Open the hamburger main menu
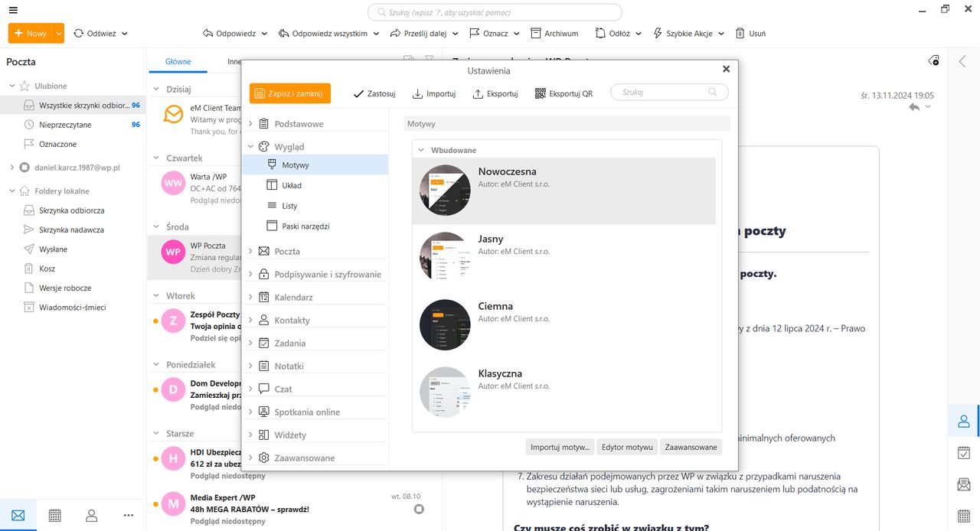Screen dimensions: 980x531 [x=14, y=10]
